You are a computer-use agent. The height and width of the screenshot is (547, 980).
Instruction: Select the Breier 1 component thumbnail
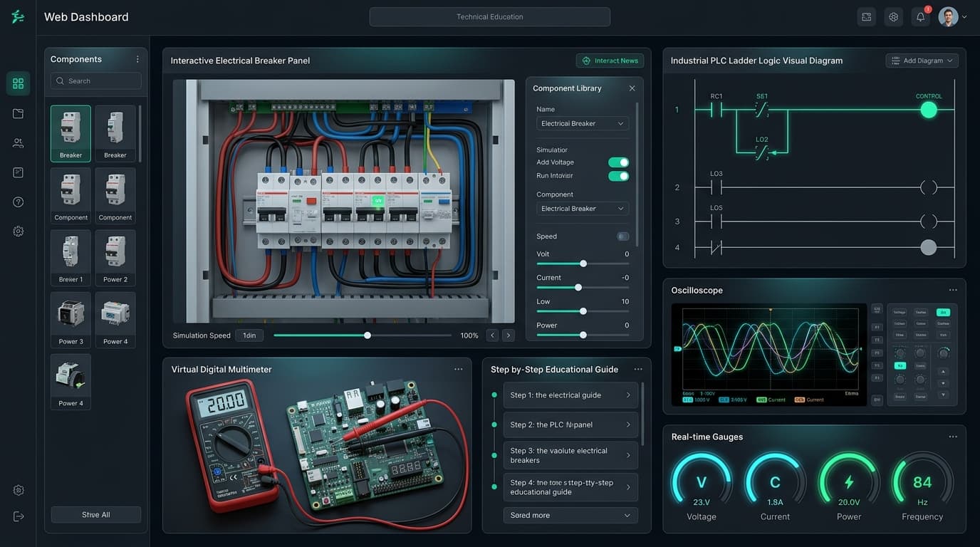[x=71, y=258]
